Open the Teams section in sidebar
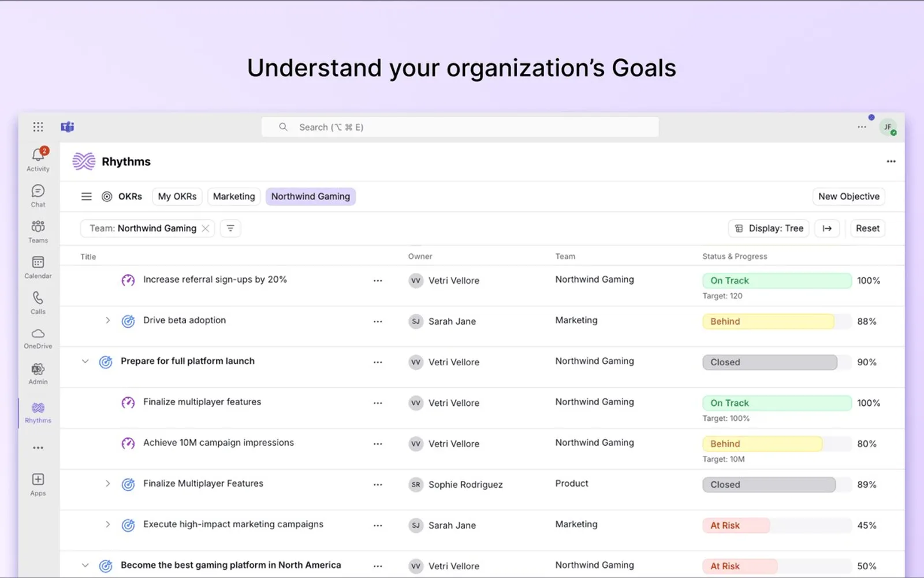924x578 pixels. pos(38,232)
